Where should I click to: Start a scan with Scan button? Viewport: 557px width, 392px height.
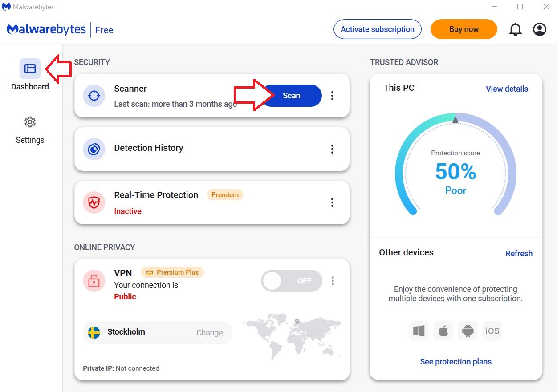click(292, 96)
